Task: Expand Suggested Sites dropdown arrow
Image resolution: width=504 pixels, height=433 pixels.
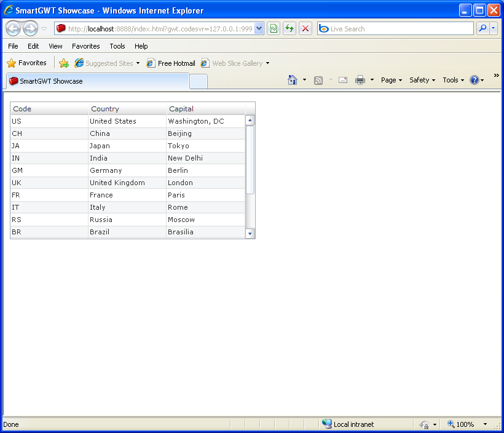Action: (x=138, y=63)
